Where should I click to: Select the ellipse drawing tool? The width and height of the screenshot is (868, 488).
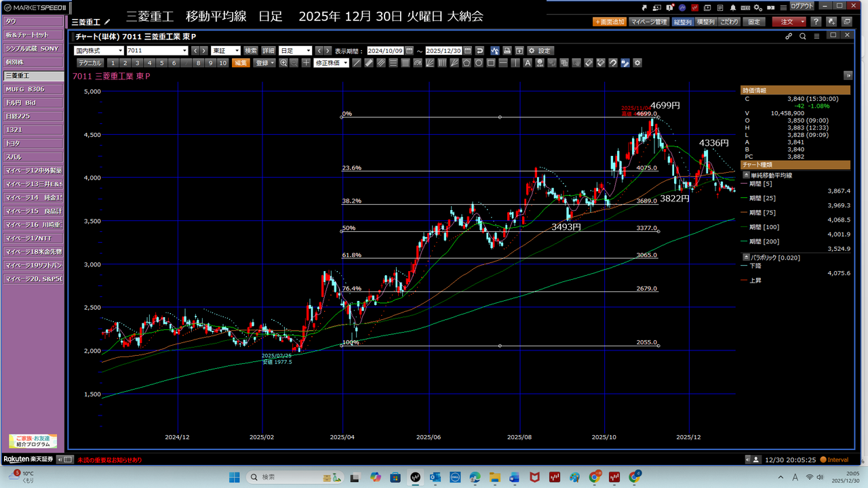[479, 63]
